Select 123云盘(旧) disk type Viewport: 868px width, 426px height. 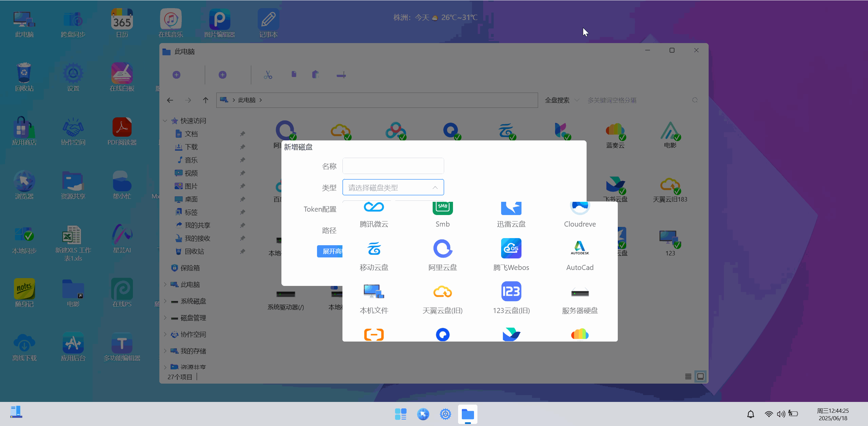pos(511,298)
